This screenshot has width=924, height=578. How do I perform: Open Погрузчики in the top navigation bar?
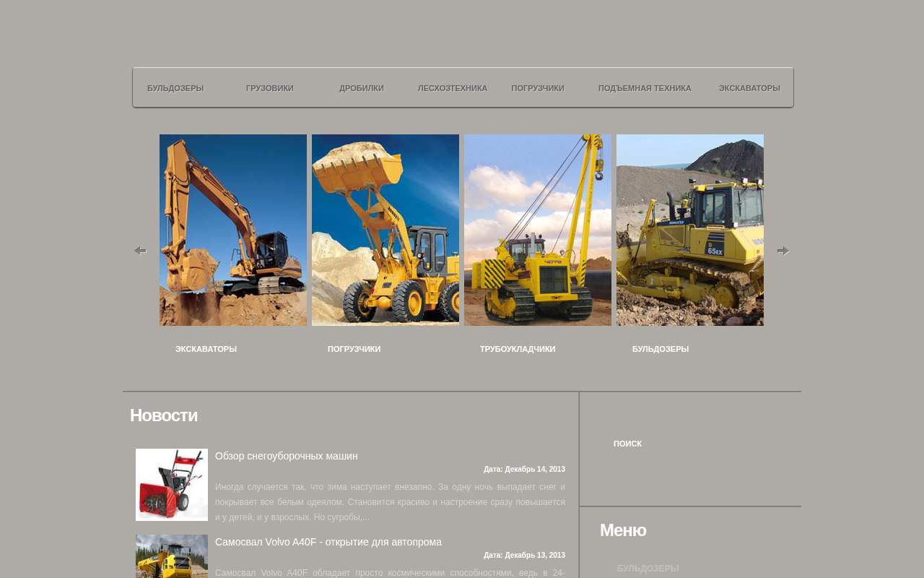click(538, 88)
